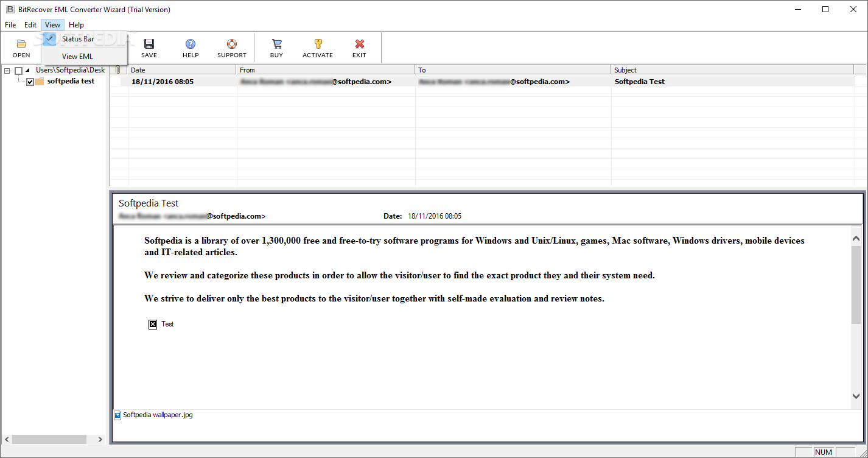Click the folder tree horizontal scrollbar thumb
This screenshot has width=868, height=458.
[x=49, y=439]
